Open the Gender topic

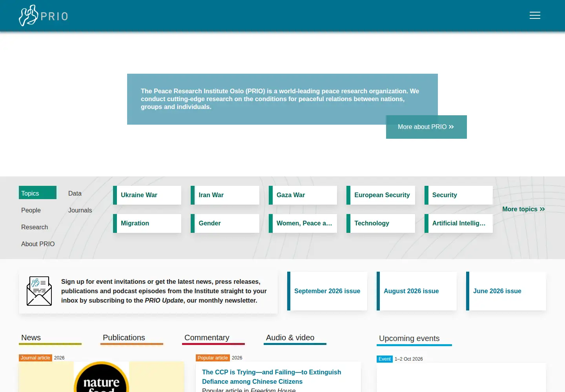pos(225,223)
